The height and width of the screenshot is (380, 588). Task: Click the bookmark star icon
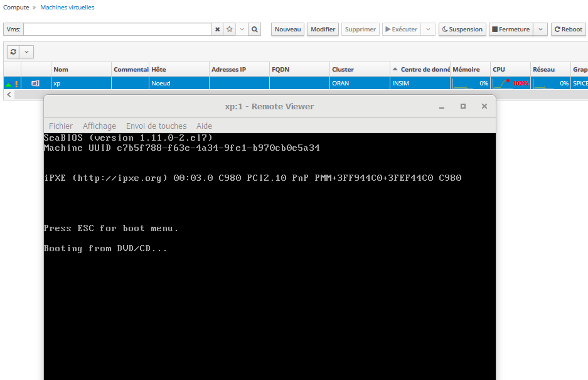[230, 30]
